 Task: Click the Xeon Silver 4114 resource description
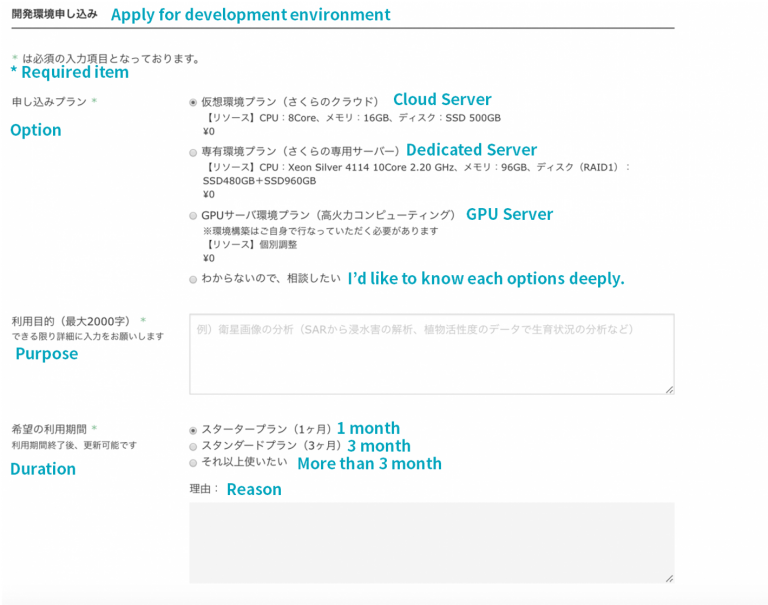[416, 168]
